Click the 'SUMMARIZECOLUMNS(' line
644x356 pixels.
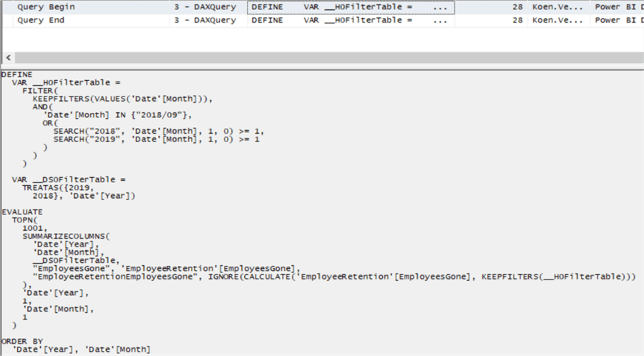point(66,236)
